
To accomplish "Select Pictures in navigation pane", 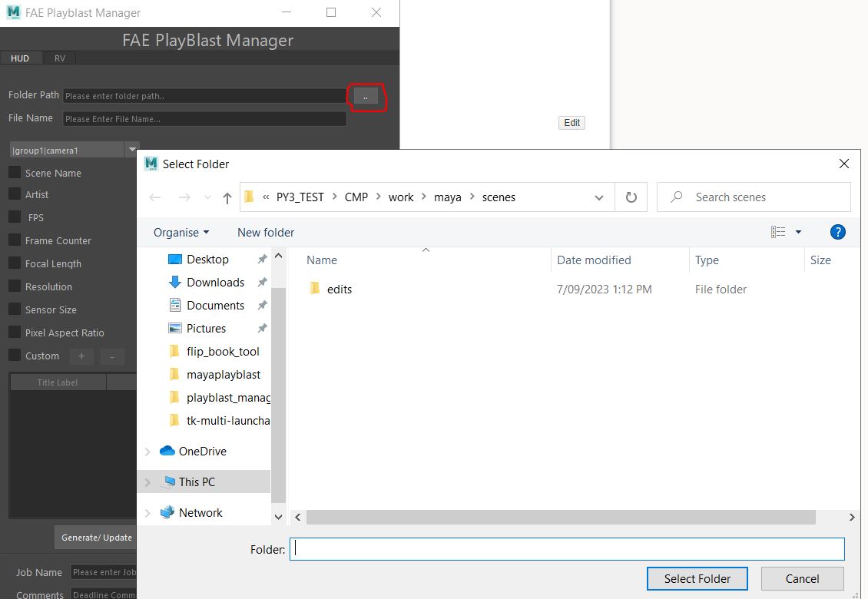I will click(206, 328).
